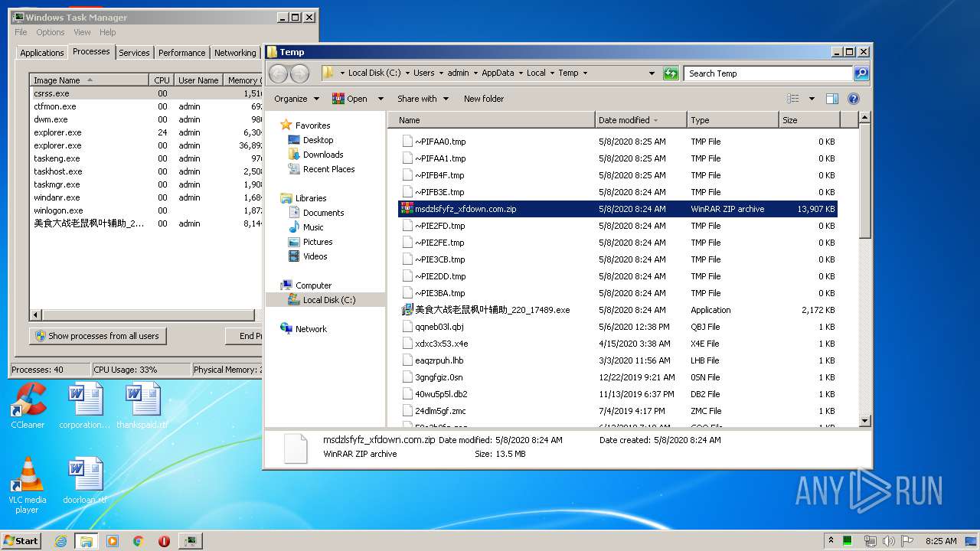Expand the views options dropdown arrow

pyautogui.click(x=812, y=99)
